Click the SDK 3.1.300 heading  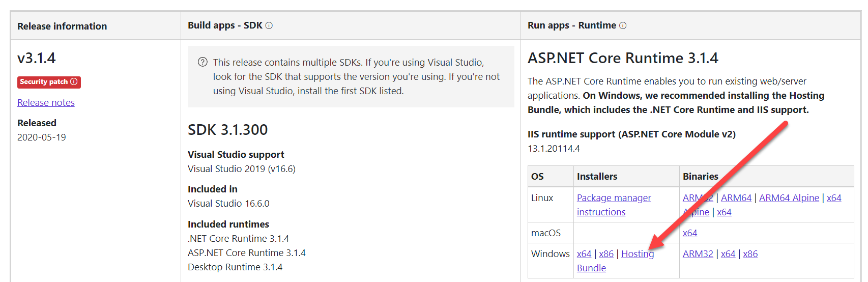(x=227, y=130)
